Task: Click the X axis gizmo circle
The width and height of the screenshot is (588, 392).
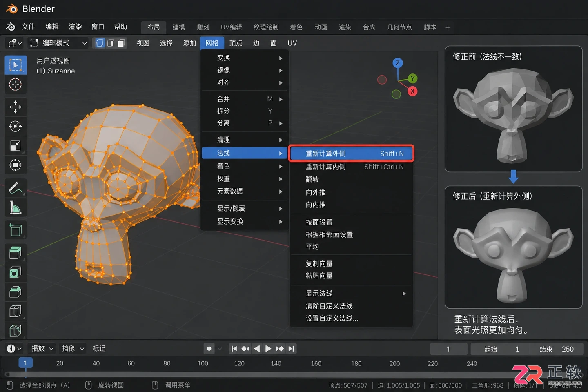Action: coord(412,91)
